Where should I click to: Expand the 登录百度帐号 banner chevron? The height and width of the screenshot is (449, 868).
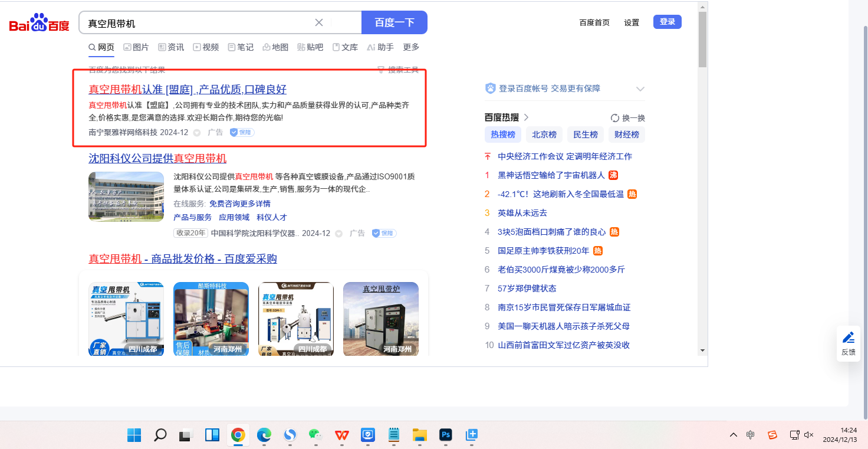coord(640,89)
